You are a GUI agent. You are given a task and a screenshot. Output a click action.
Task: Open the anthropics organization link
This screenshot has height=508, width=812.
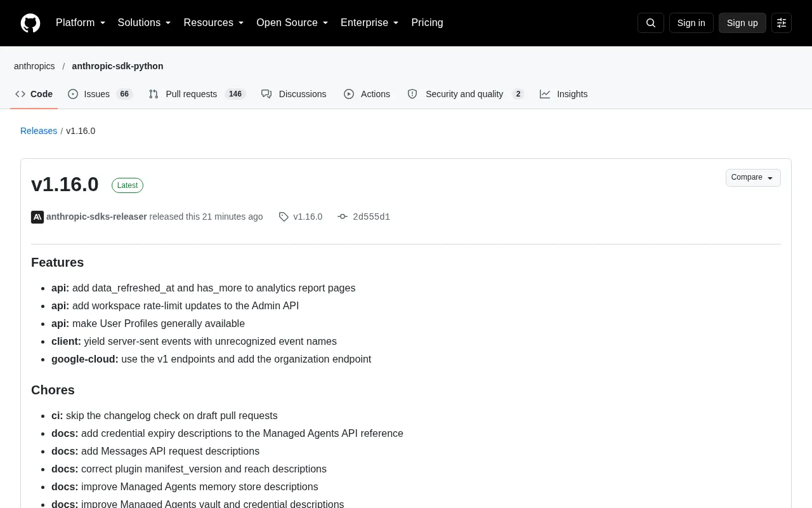[34, 66]
